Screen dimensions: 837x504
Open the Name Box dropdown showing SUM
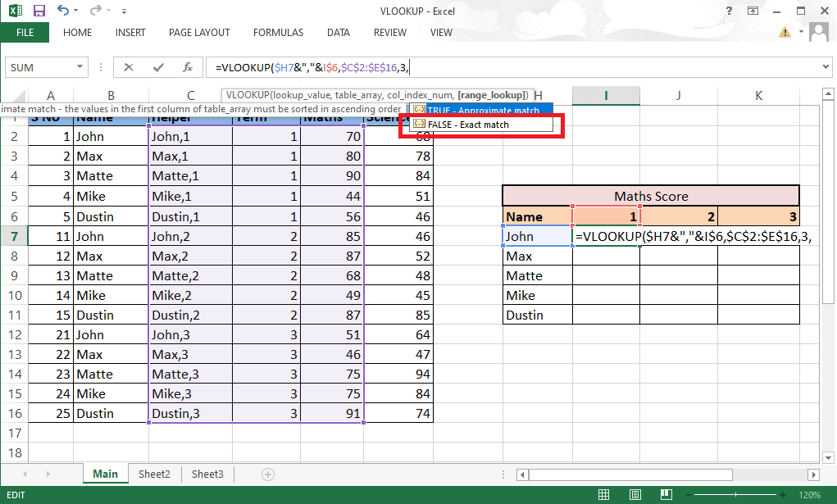(80, 67)
